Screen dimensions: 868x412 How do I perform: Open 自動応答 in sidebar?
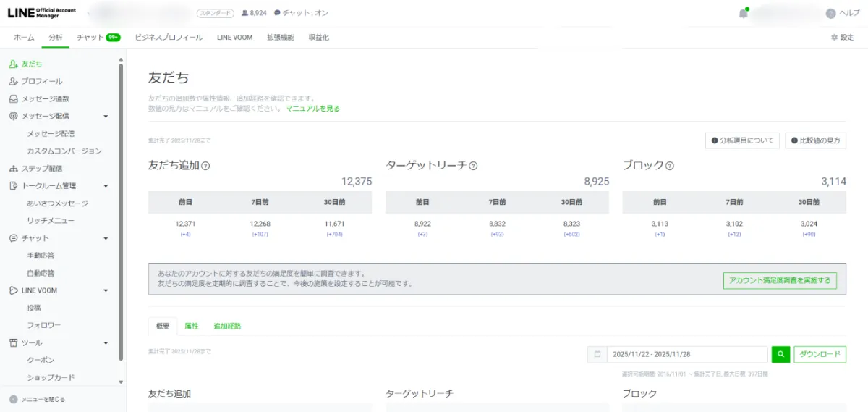(41, 273)
